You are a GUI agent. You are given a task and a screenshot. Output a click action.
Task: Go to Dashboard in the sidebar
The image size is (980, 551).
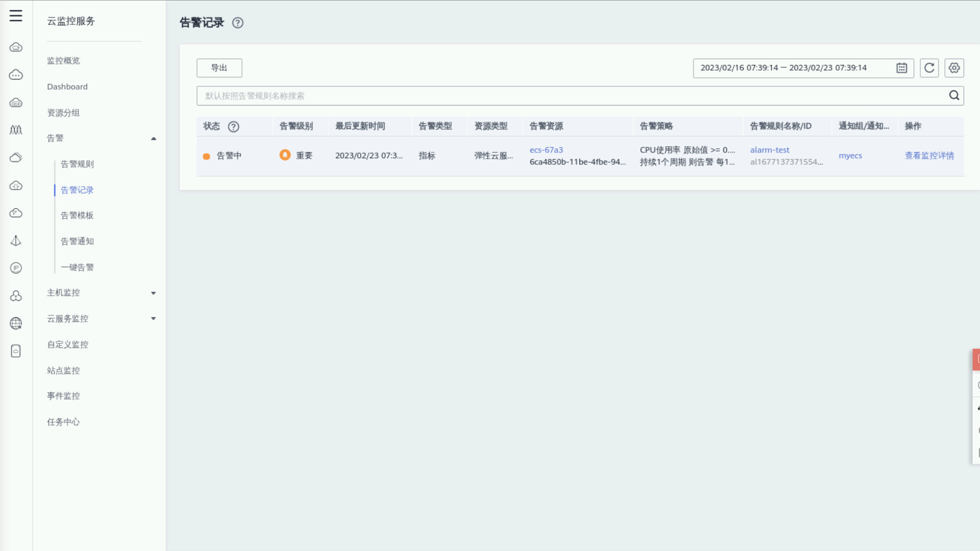click(x=67, y=86)
